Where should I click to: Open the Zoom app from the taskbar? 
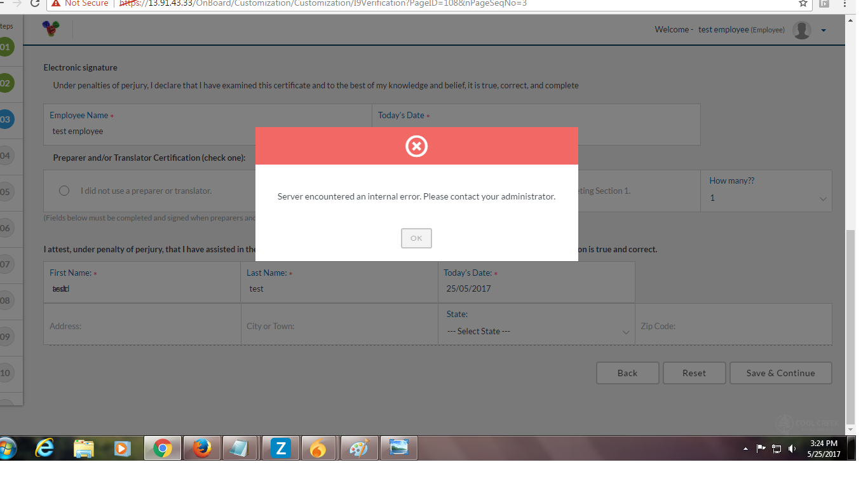point(280,448)
